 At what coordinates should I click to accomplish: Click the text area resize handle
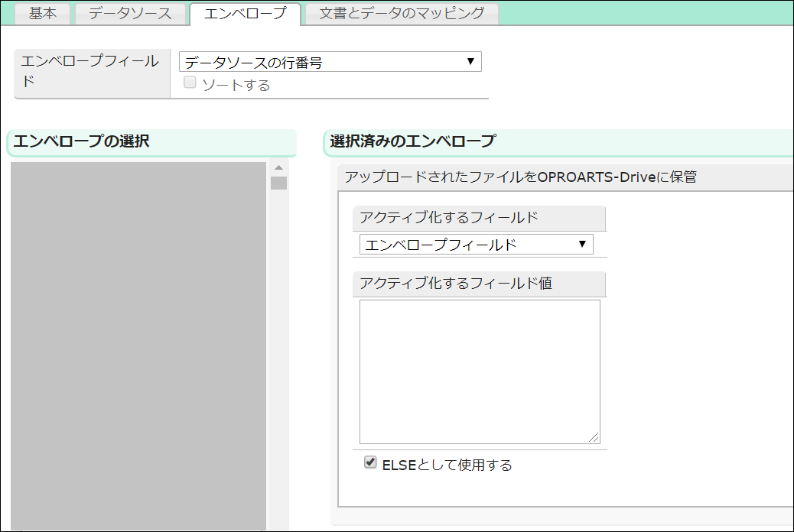pos(594,438)
